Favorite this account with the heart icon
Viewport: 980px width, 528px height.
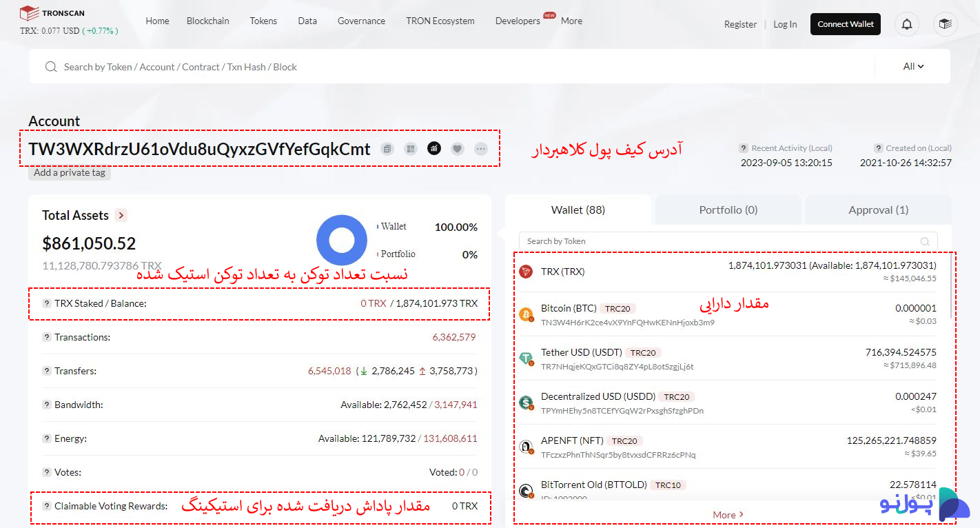coord(457,148)
